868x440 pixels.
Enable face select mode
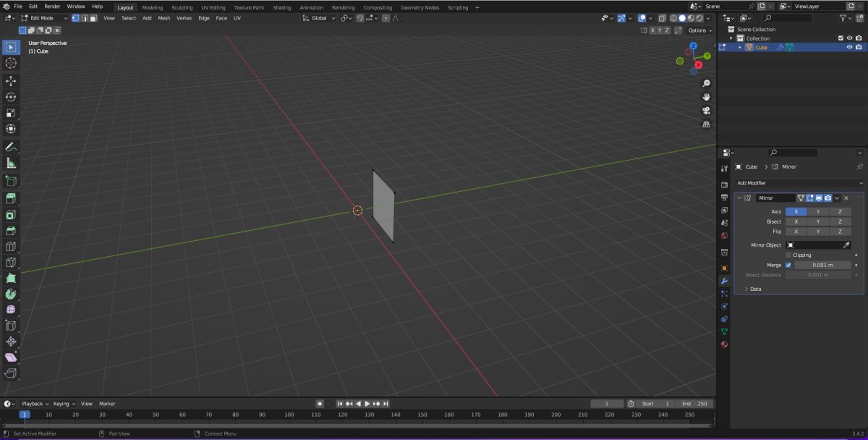coord(93,18)
